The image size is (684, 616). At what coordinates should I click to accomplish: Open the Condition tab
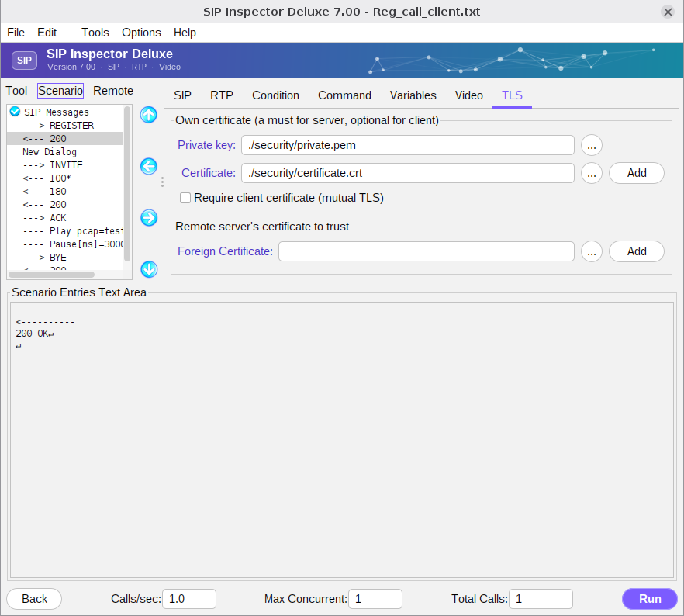point(275,95)
